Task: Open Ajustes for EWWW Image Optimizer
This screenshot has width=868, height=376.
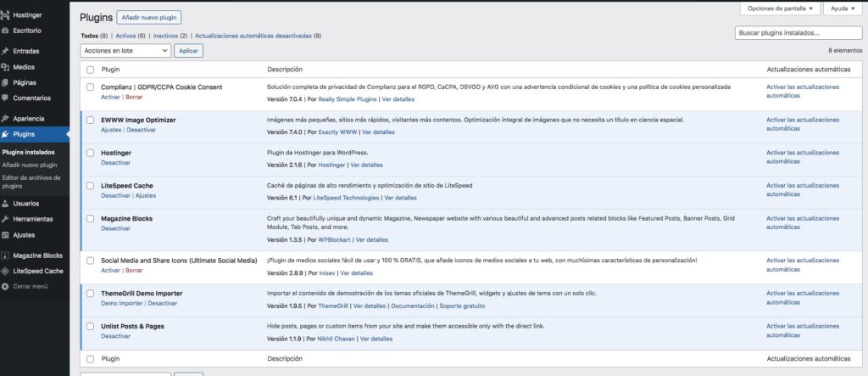Action: pyautogui.click(x=111, y=130)
